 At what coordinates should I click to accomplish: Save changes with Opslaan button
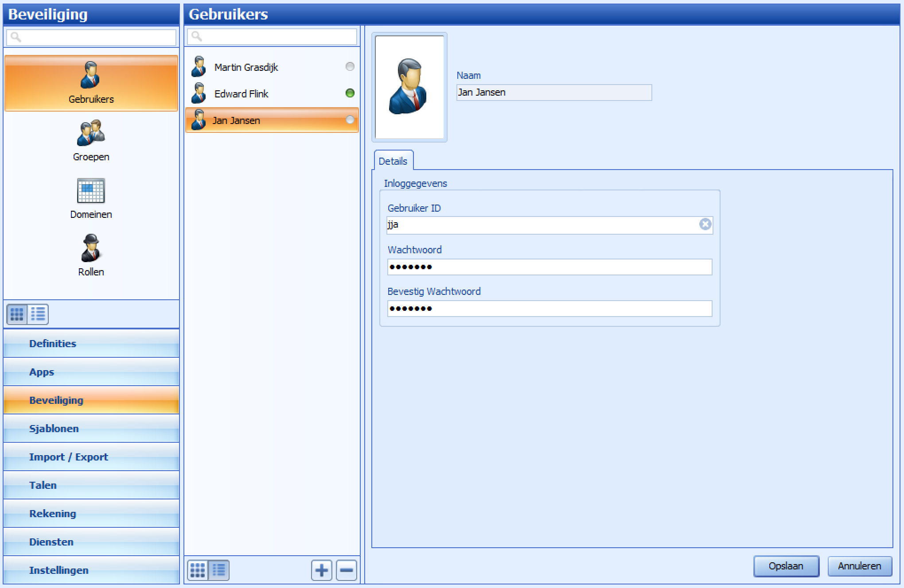[786, 566]
